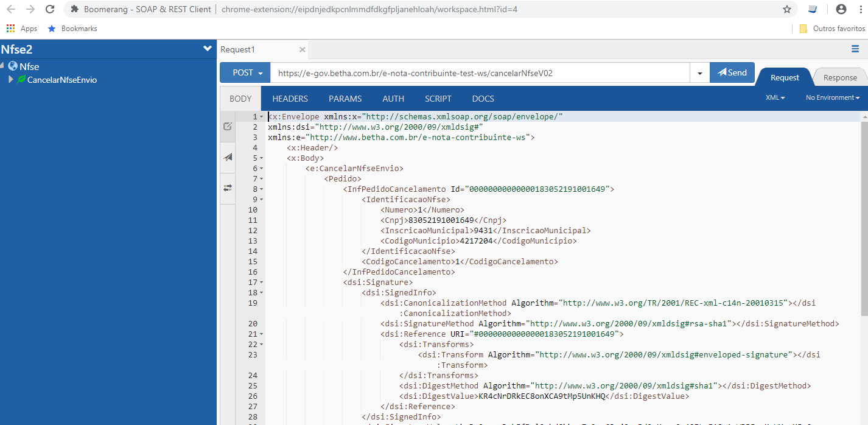Send the request
Image resolution: width=868 pixels, height=425 pixels.
click(x=732, y=72)
